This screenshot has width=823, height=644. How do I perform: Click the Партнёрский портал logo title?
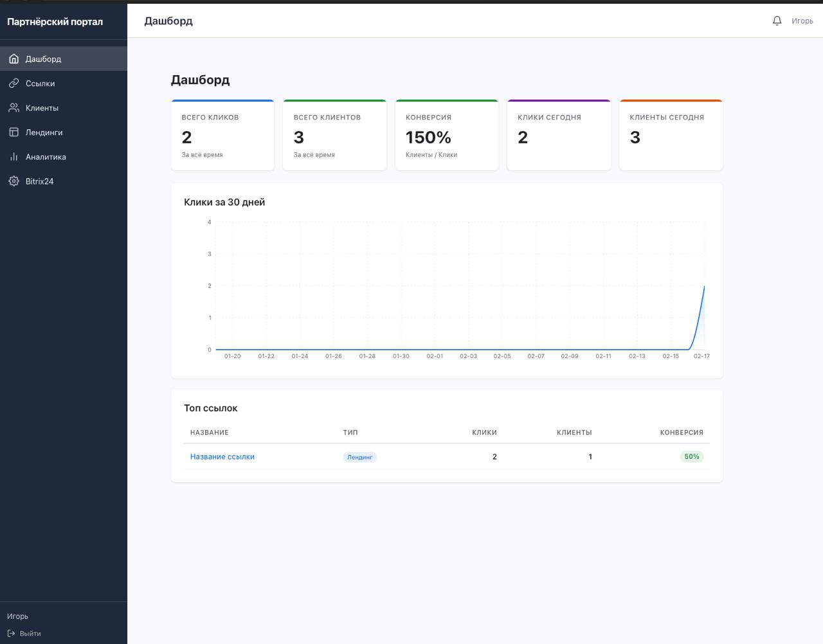(55, 22)
